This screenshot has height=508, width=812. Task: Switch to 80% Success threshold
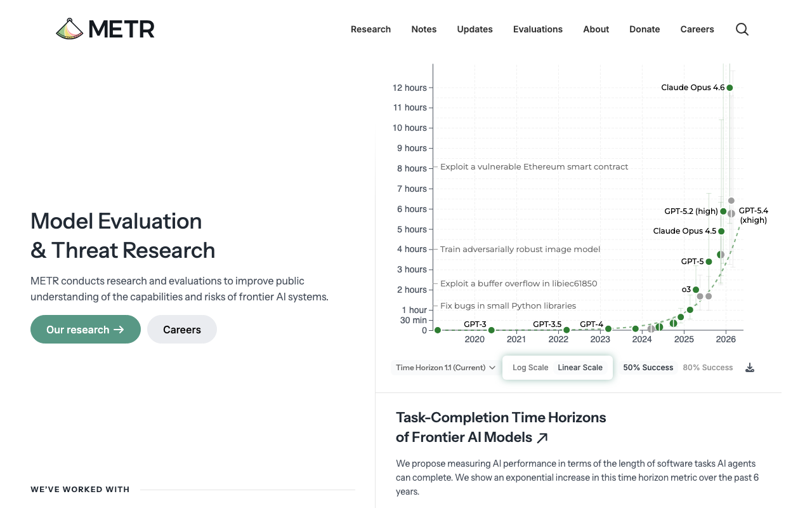click(708, 368)
